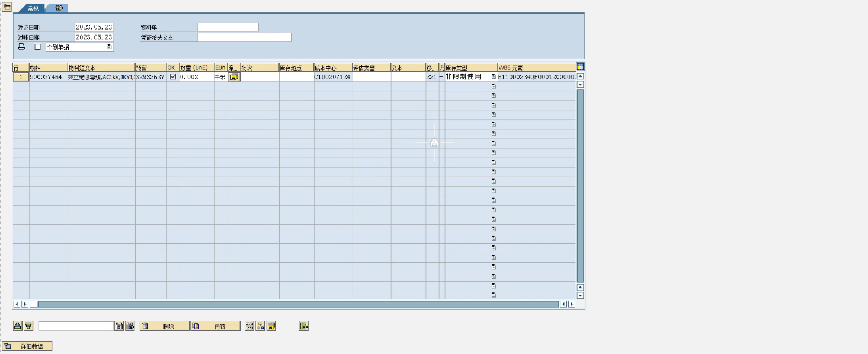The image size is (868, 354).
Task: Tick the checkbox beside the printer icon
Action: [x=38, y=47]
